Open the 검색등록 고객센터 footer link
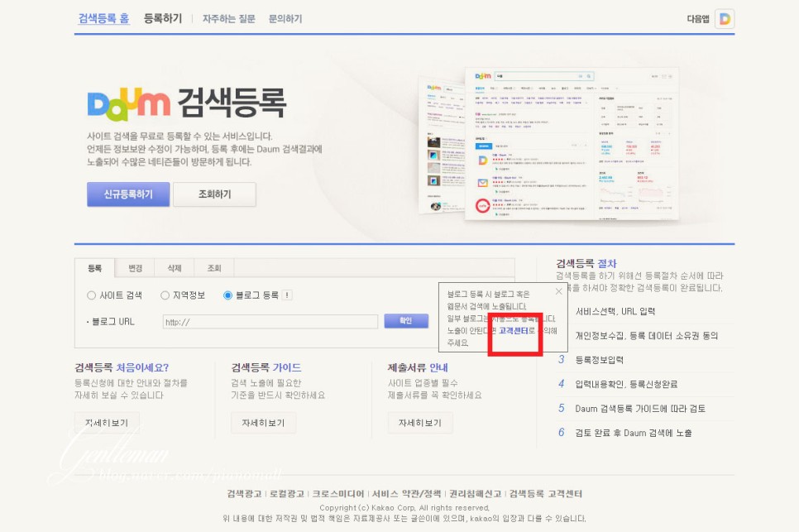This screenshot has width=799, height=532. pos(546,493)
